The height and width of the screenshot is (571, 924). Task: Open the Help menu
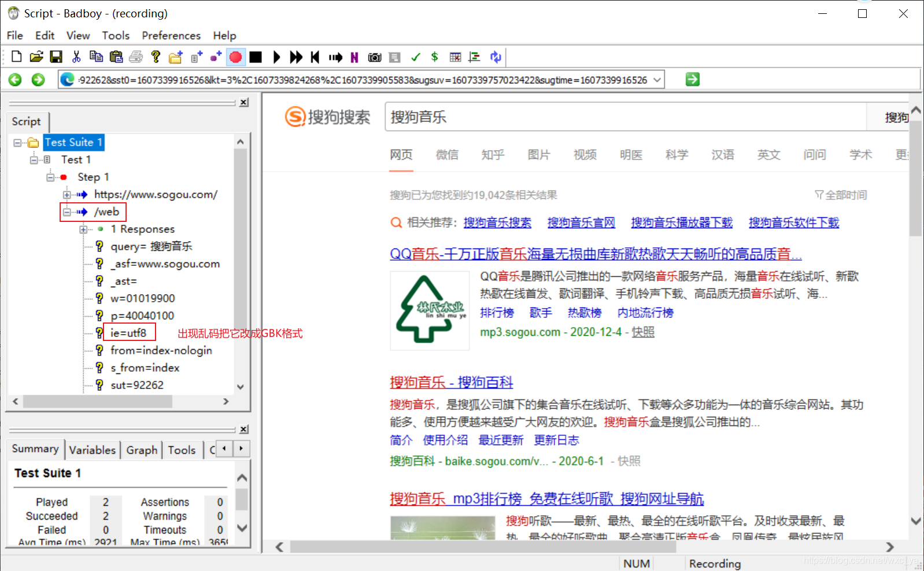[x=224, y=35]
